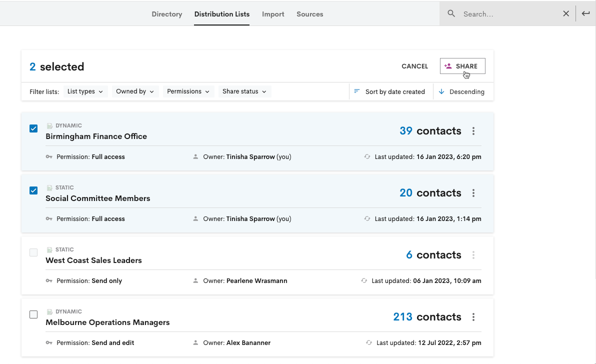Click 'Last updated: 16 Jan 2023, 6:20 pm'
This screenshot has height=364, width=596.
(428, 157)
